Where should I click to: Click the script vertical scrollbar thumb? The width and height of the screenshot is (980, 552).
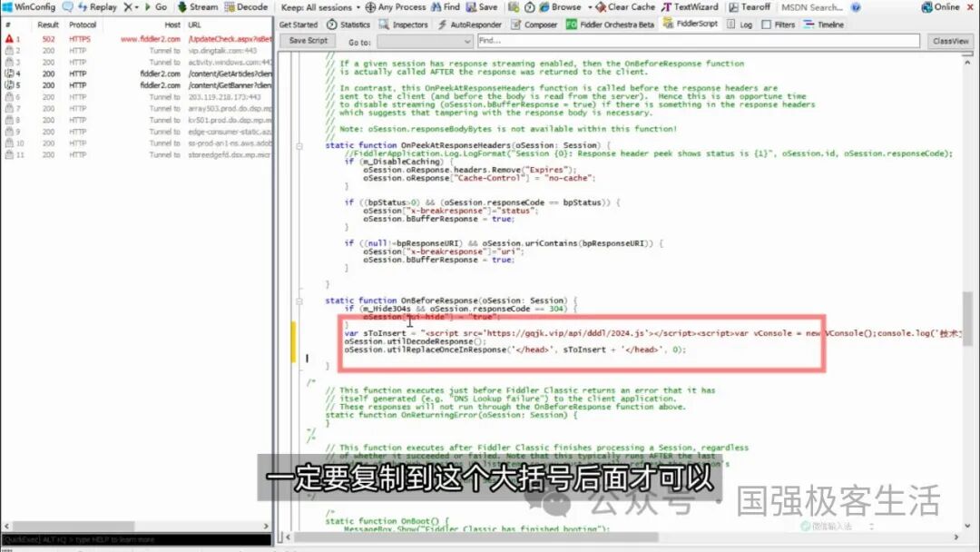tap(967, 319)
